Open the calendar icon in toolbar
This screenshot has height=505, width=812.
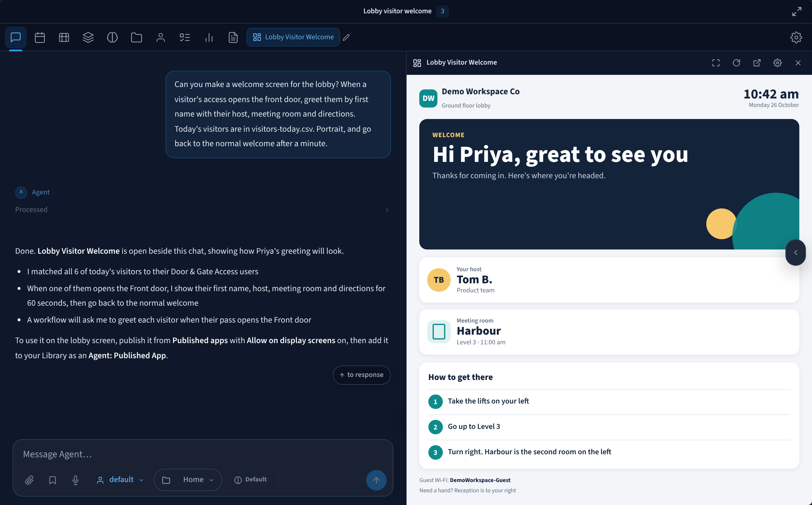click(x=40, y=37)
